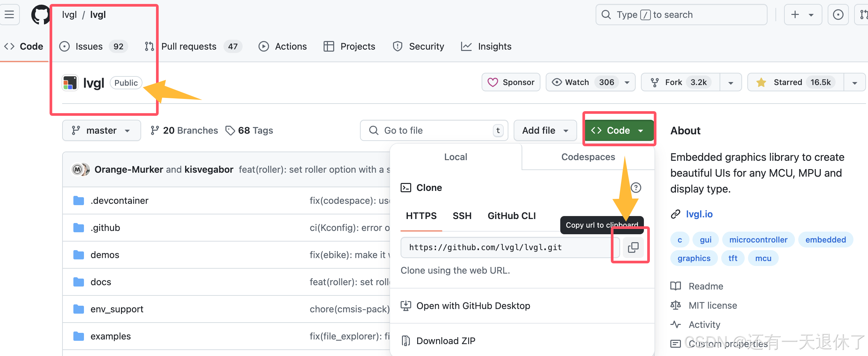Open the Actions tab
The height and width of the screenshot is (356, 868).
(x=283, y=46)
